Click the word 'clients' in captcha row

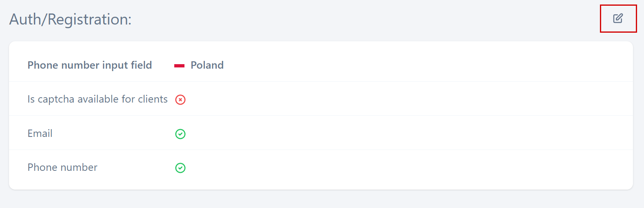click(x=153, y=99)
